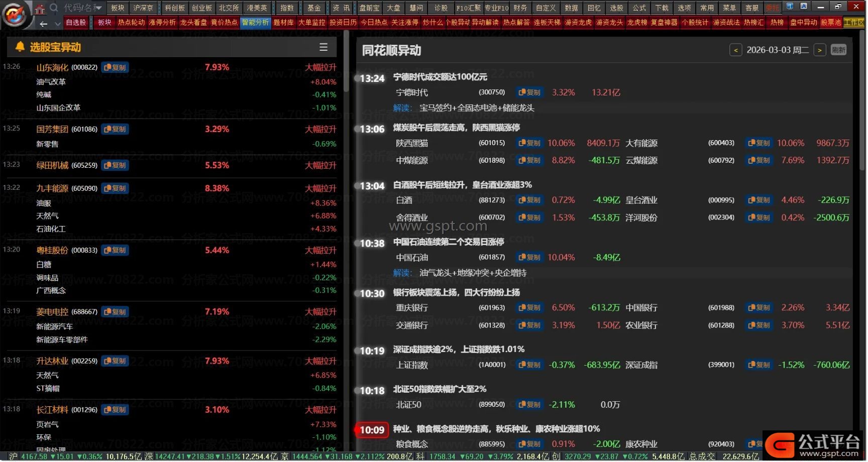Expand the 代码/名称 search dropdown arrow
Screen dimensions: 868x462
pos(98,8)
